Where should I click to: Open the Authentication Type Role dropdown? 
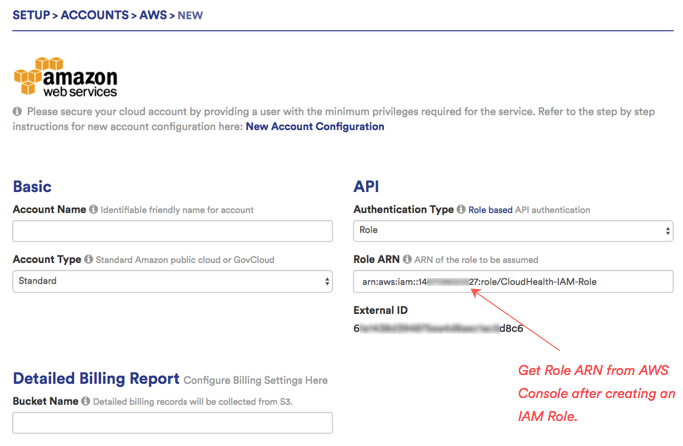point(513,231)
